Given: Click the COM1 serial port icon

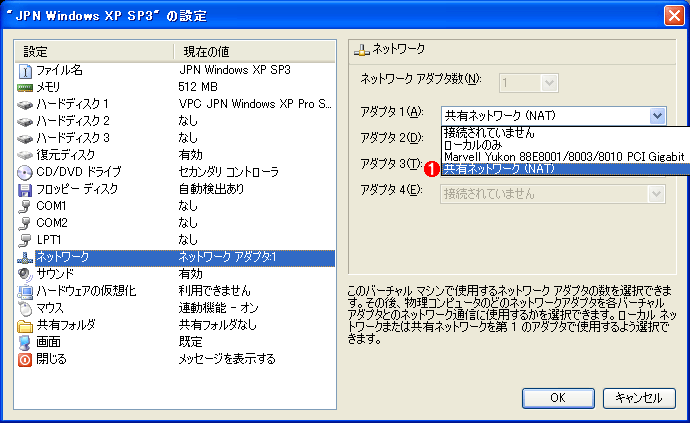Looking at the screenshot, I should (25, 206).
